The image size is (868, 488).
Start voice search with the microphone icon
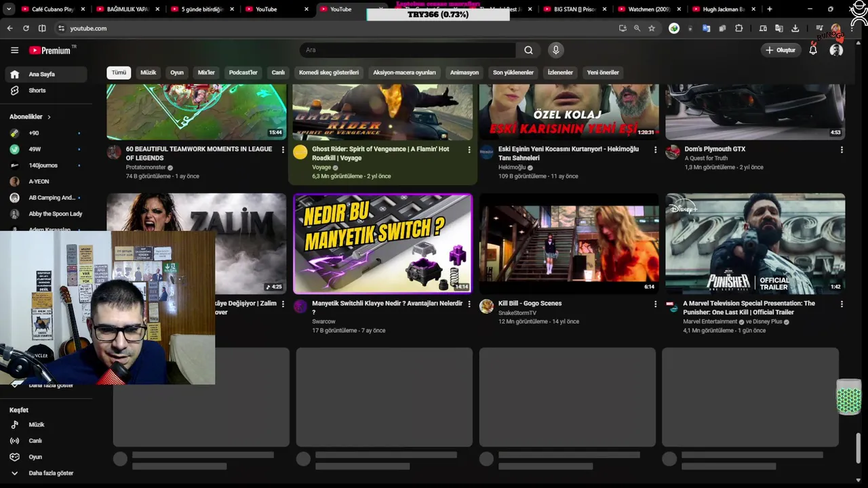(x=556, y=50)
